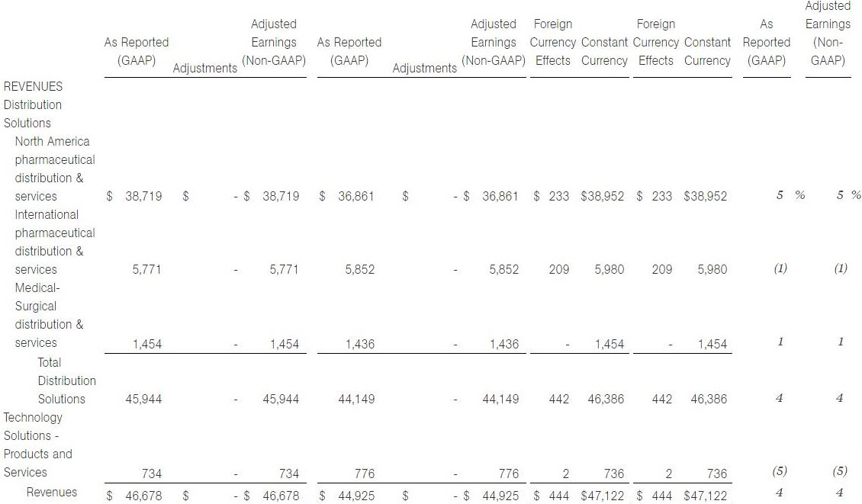
Task: Select the first Adjustments column header
Action: 205,68
